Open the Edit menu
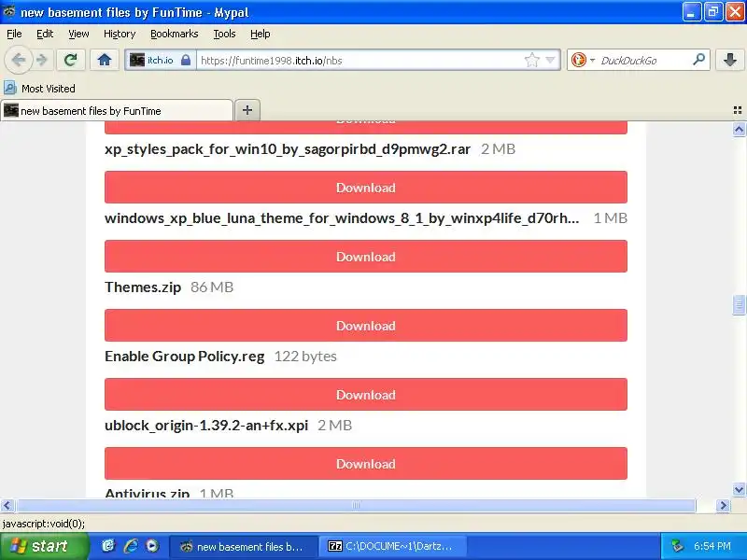The width and height of the screenshot is (747, 560). [x=45, y=34]
